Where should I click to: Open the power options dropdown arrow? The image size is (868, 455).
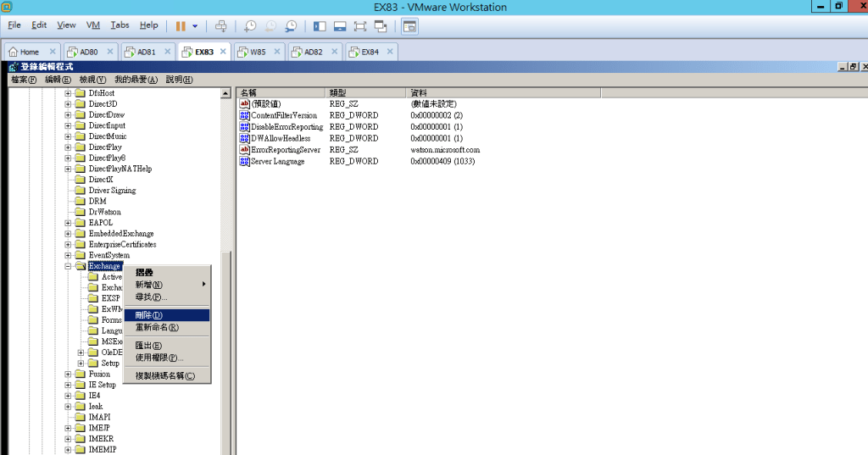[x=195, y=26]
